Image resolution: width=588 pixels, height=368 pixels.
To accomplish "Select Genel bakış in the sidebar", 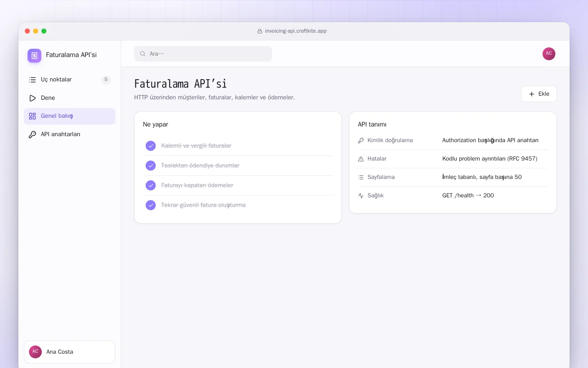I will [69, 116].
